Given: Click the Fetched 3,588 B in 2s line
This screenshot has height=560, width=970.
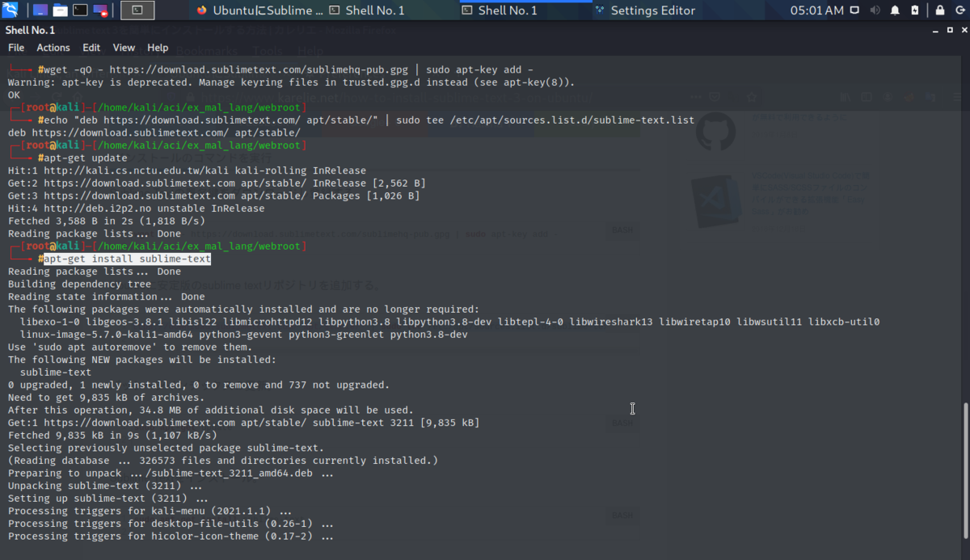Looking at the screenshot, I should (106, 221).
